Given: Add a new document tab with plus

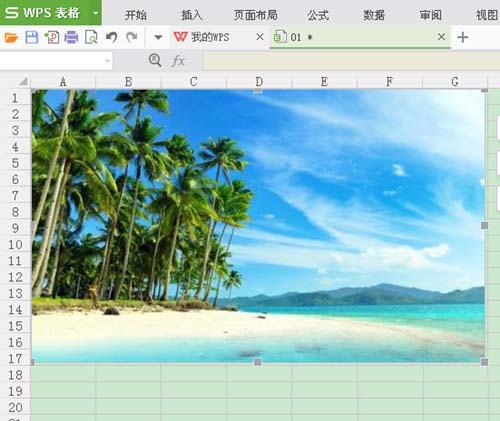Looking at the screenshot, I should point(463,37).
